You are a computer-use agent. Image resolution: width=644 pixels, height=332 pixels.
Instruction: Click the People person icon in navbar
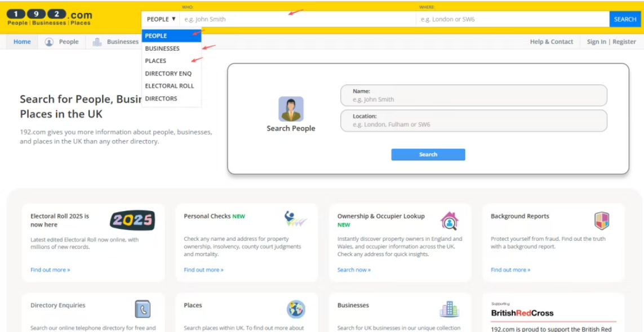point(49,42)
